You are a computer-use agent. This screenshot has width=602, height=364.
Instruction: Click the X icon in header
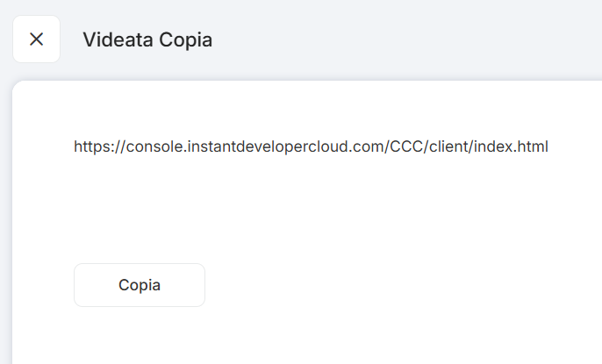(x=36, y=39)
